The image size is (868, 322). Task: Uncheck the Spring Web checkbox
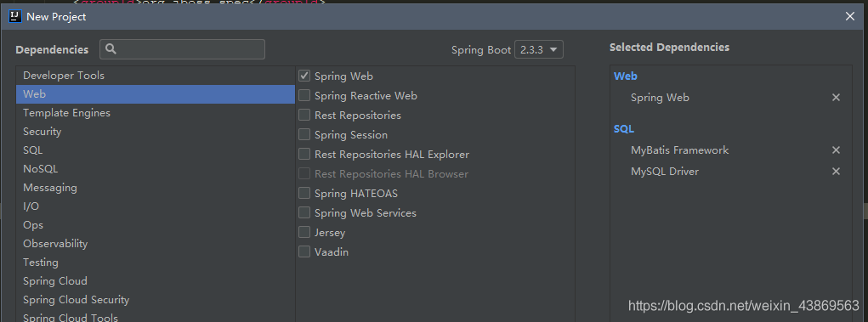point(304,76)
